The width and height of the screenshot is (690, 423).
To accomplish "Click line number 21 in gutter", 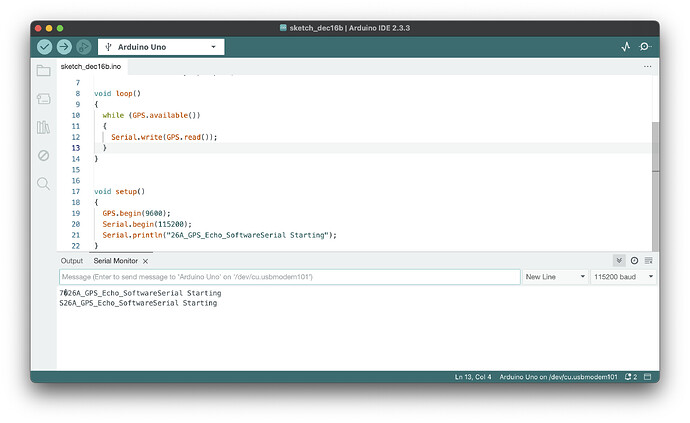I will coord(76,235).
